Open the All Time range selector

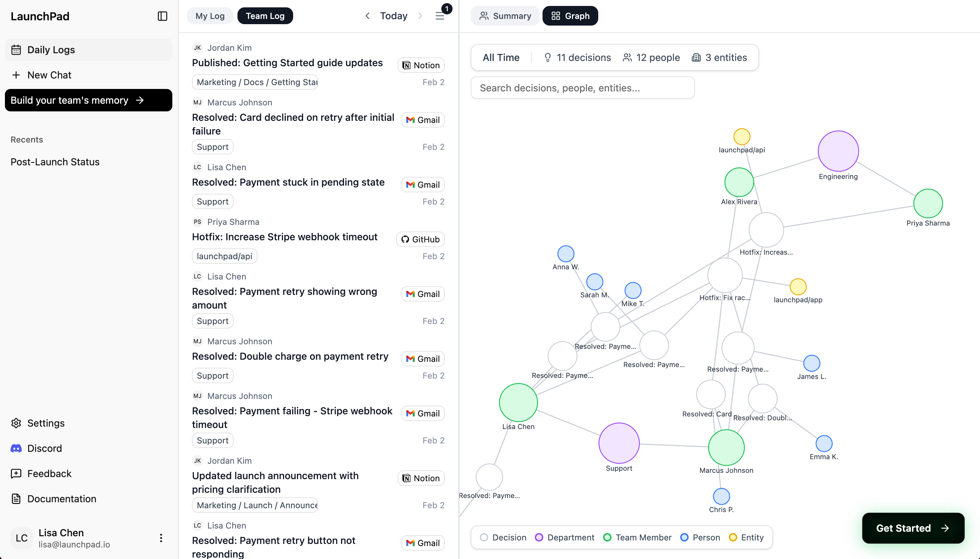click(x=501, y=57)
